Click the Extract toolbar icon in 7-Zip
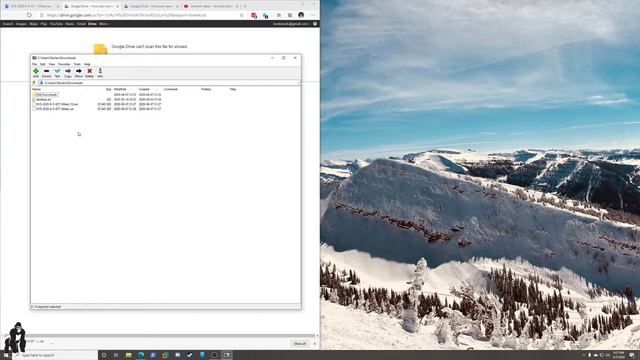 [47, 72]
